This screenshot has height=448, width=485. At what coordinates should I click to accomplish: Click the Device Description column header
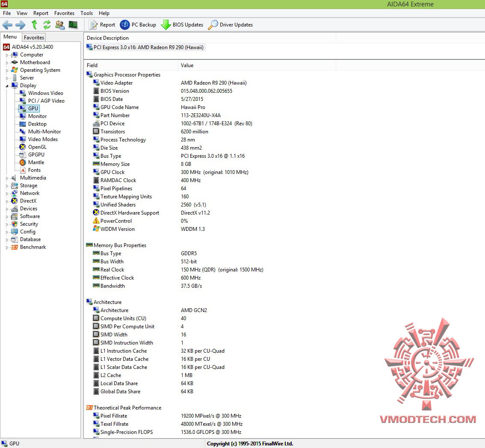[210, 38]
